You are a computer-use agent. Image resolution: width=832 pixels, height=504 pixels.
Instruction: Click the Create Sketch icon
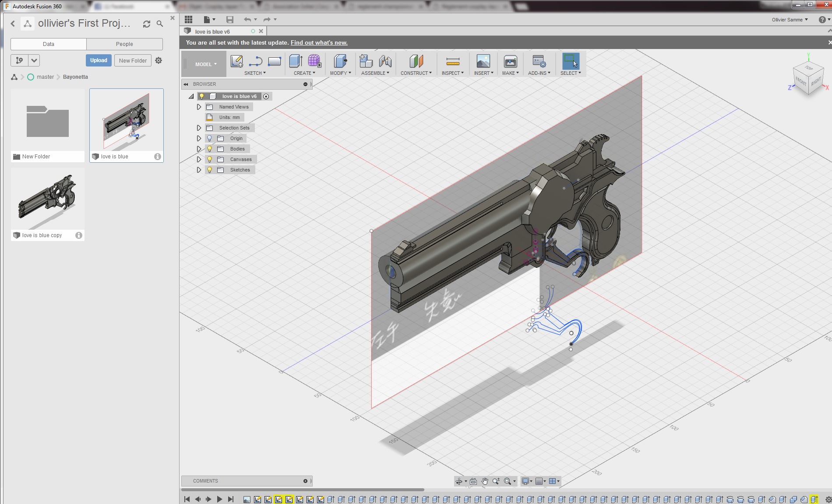[x=236, y=61]
